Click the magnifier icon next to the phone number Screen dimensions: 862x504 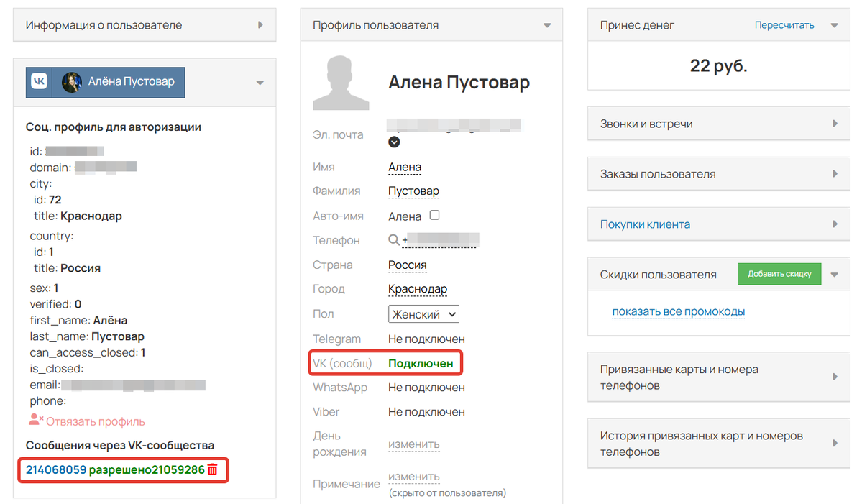coord(393,240)
